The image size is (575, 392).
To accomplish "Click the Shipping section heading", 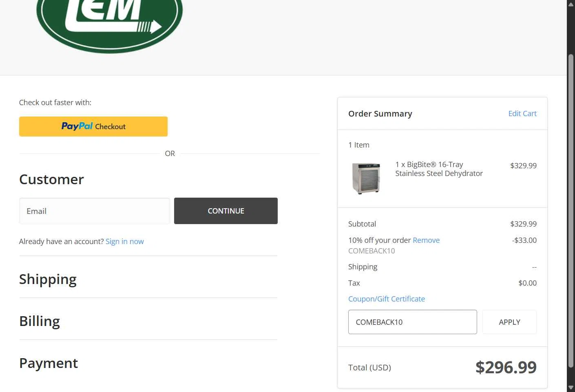I will click(48, 279).
